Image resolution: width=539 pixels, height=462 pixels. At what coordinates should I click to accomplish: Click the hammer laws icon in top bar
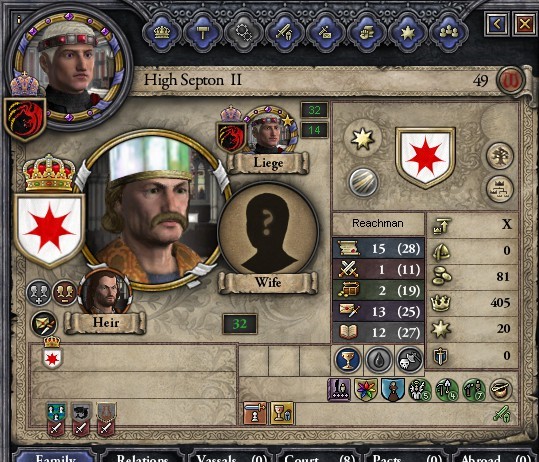click(203, 33)
